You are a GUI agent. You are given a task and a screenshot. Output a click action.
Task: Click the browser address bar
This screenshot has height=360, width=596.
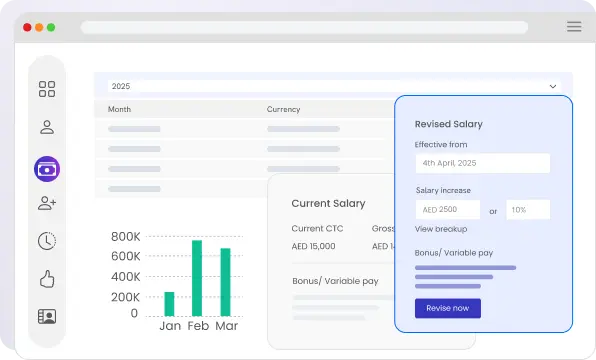click(x=304, y=27)
